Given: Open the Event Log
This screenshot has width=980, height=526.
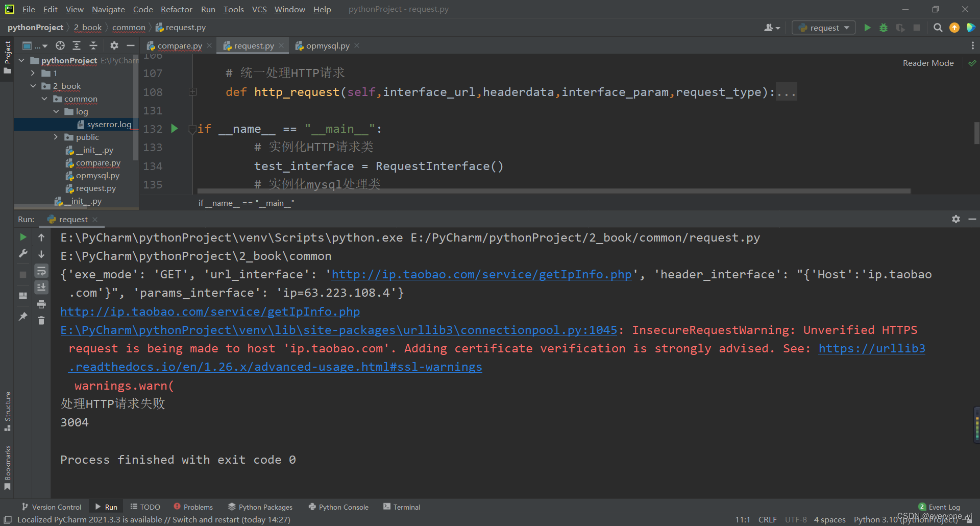Looking at the screenshot, I should (939, 507).
